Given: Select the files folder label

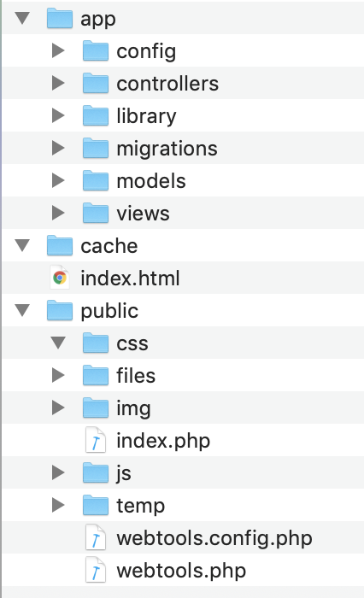Looking at the screenshot, I should 136,375.
